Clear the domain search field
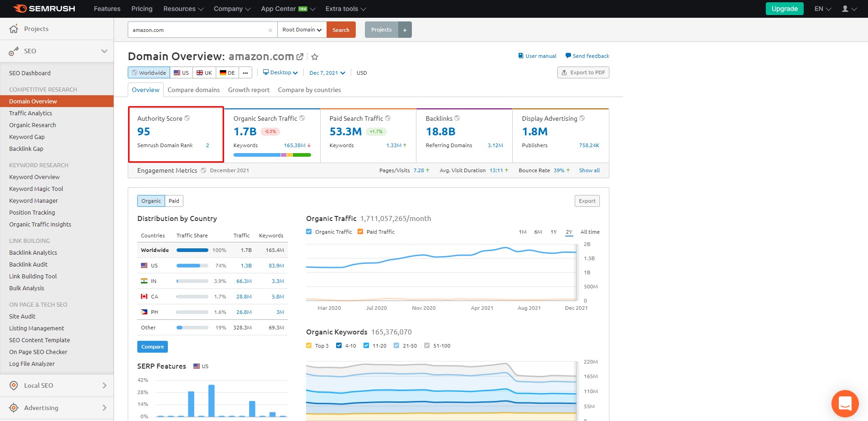This screenshot has width=868, height=421. (270, 30)
